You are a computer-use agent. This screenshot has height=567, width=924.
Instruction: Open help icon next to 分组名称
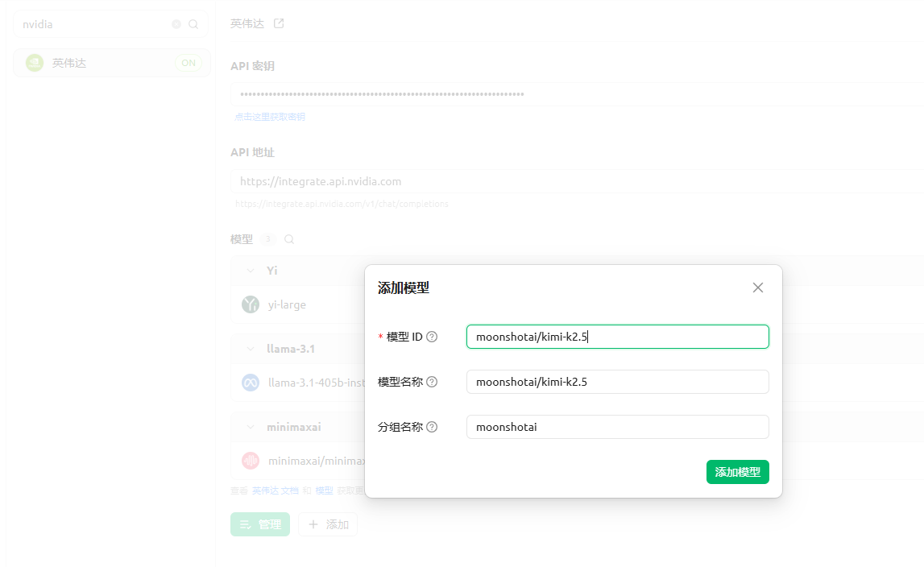[432, 427]
